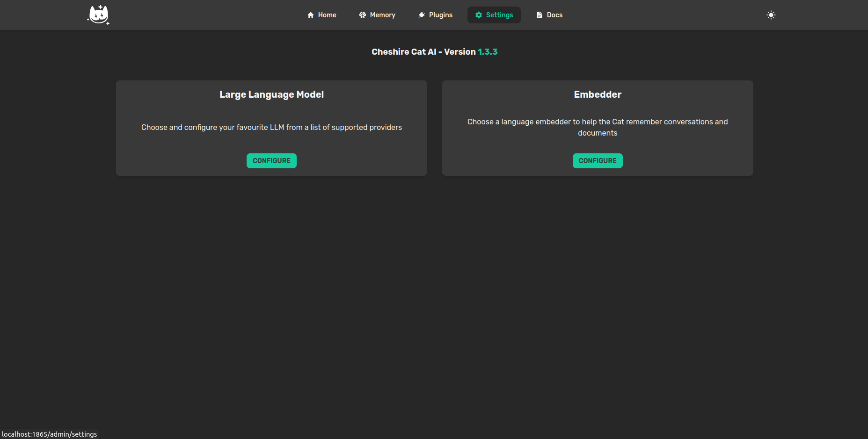Click the localhost:1865 status bar text

[50, 434]
